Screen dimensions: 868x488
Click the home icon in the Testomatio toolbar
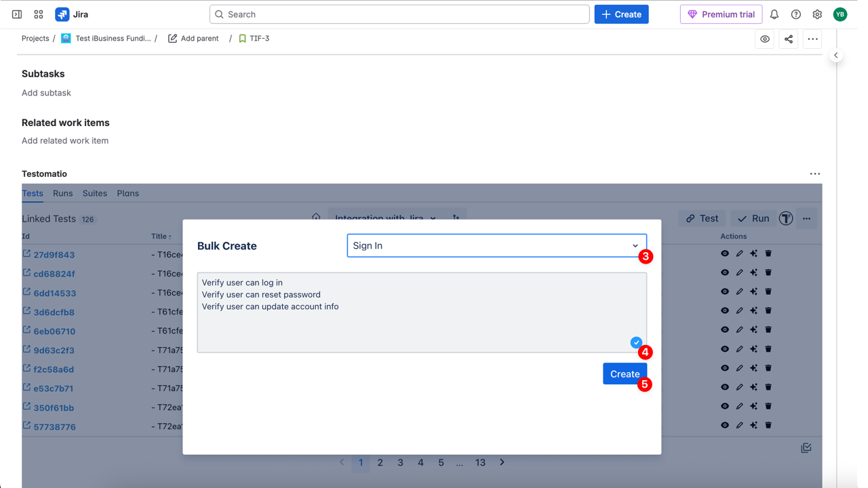tap(316, 217)
